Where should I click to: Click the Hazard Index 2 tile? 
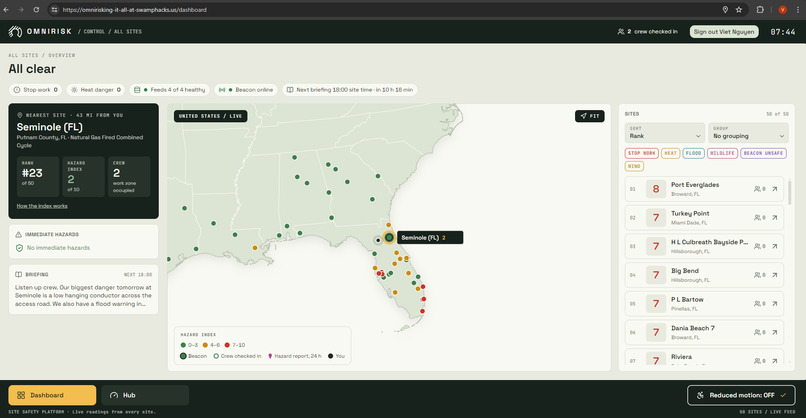tap(83, 176)
